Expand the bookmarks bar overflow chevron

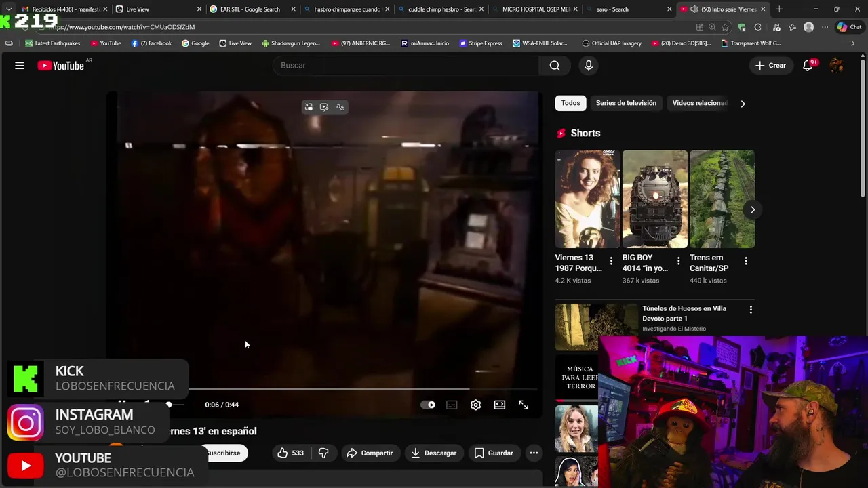click(x=853, y=43)
